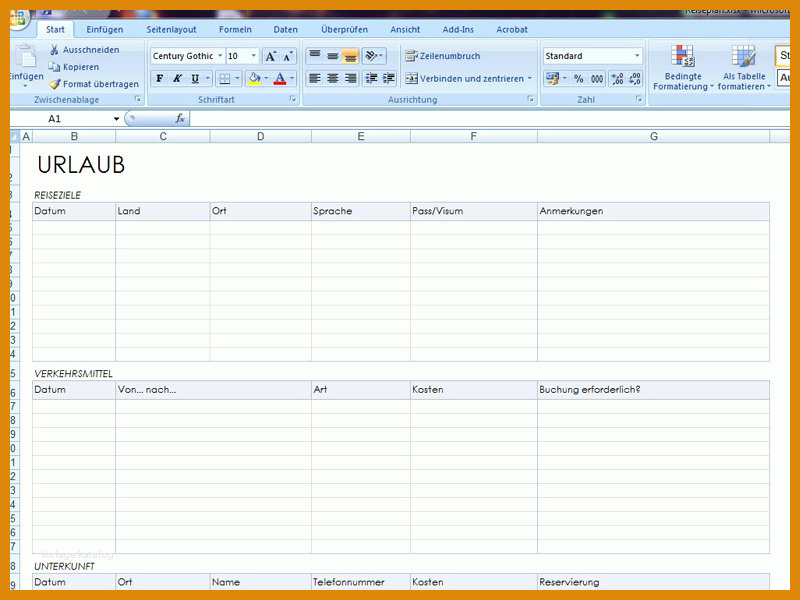800x600 pixels.
Task: Align text to middle of cell
Action: pos(333,55)
